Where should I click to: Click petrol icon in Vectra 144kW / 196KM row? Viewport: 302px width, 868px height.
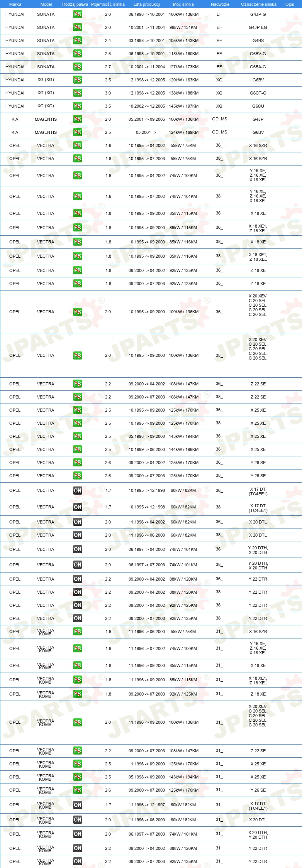point(77,449)
